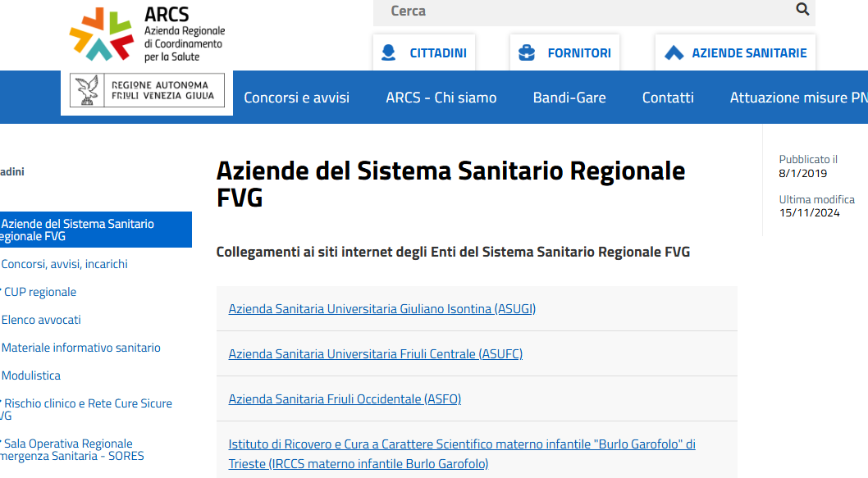The height and width of the screenshot is (478, 868).
Task: Open Concorsi e avvisi menu
Action: click(x=297, y=98)
